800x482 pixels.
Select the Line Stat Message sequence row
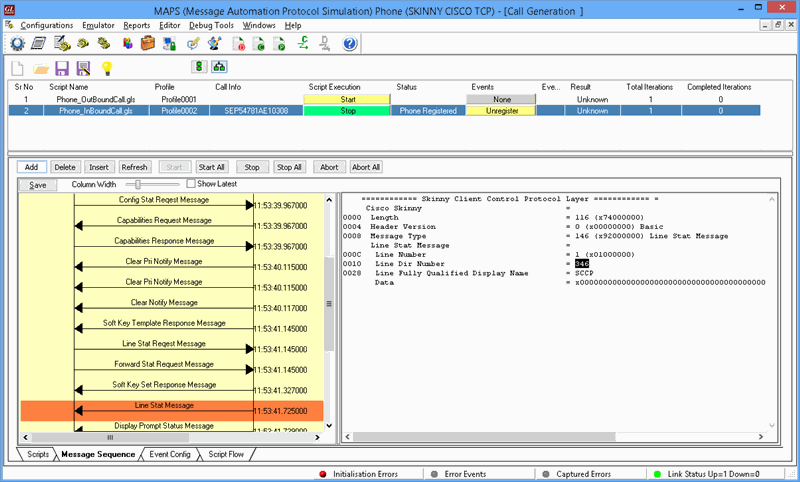[172, 411]
